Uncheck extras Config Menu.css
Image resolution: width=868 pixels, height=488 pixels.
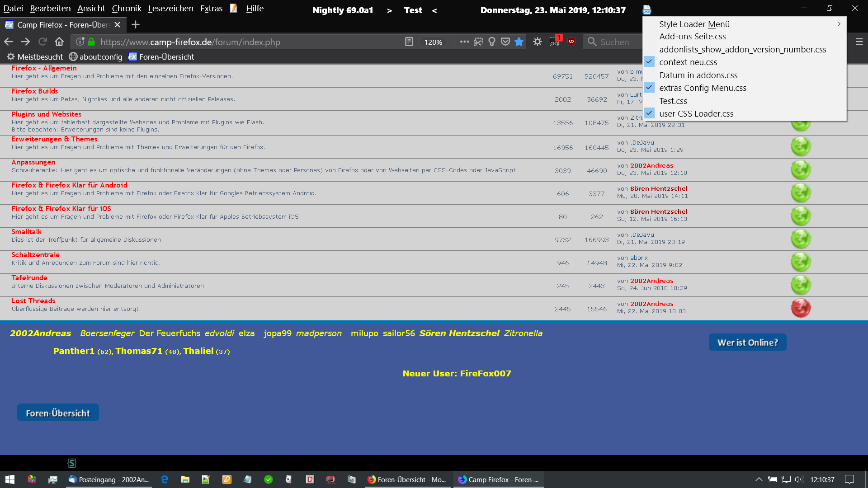pos(702,88)
